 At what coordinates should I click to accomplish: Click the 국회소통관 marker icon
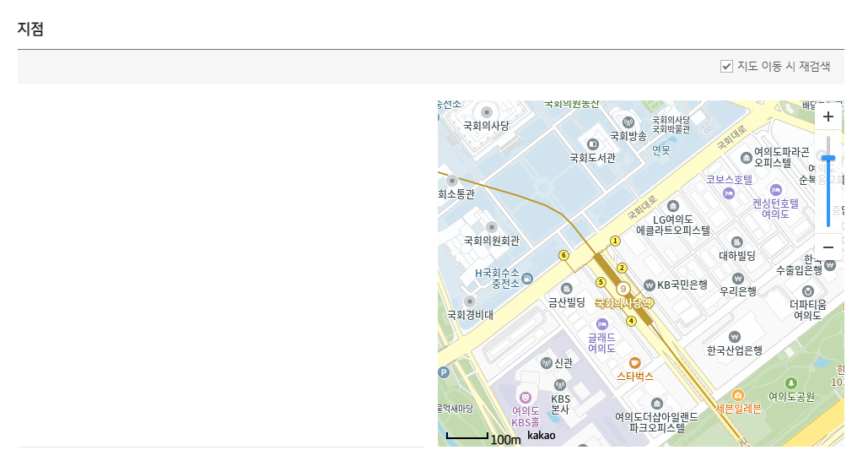click(x=452, y=181)
